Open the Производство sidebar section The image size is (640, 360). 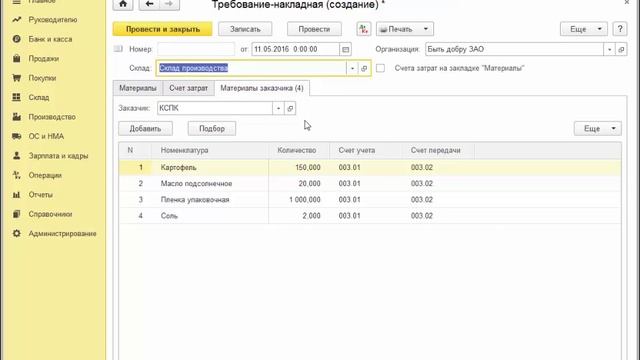[52, 117]
